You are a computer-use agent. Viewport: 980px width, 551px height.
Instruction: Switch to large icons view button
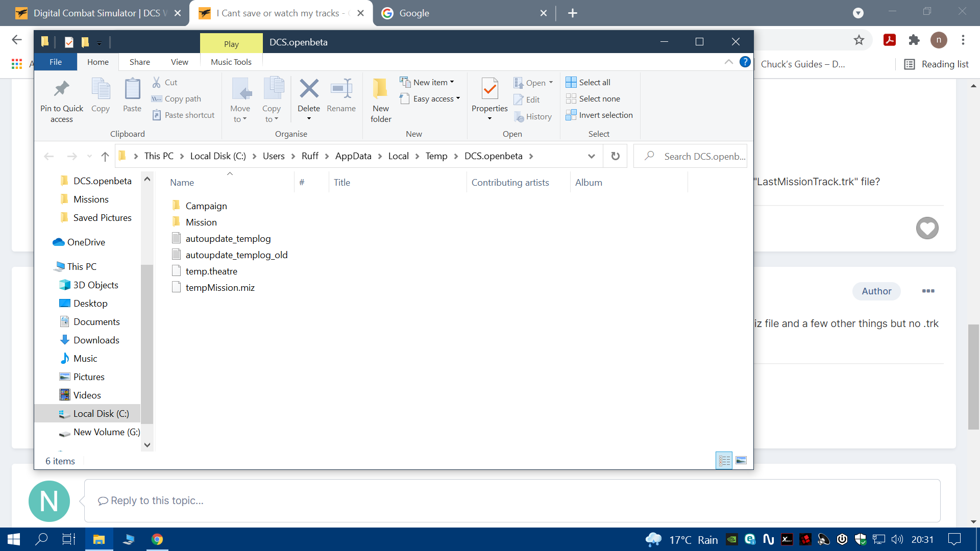click(741, 461)
